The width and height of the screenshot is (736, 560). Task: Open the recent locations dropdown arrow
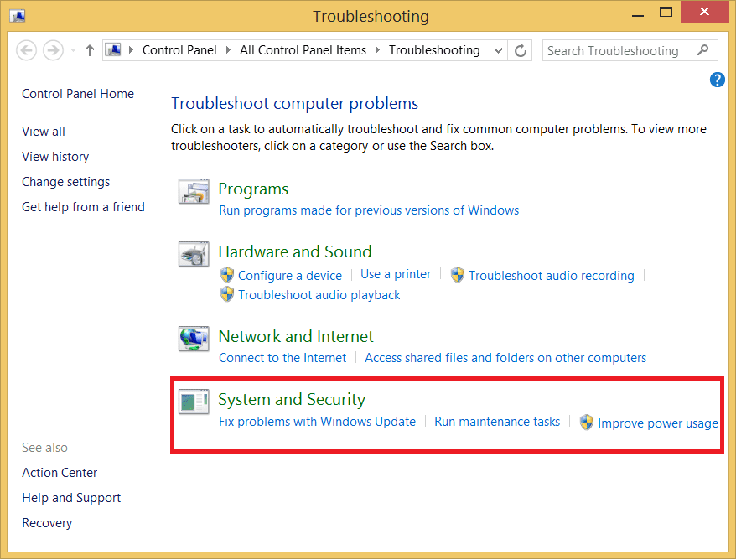tap(73, 50)
